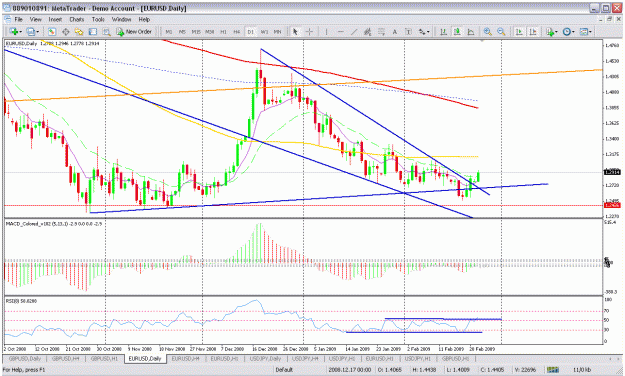Switch to bar chart display

(443, 31)
